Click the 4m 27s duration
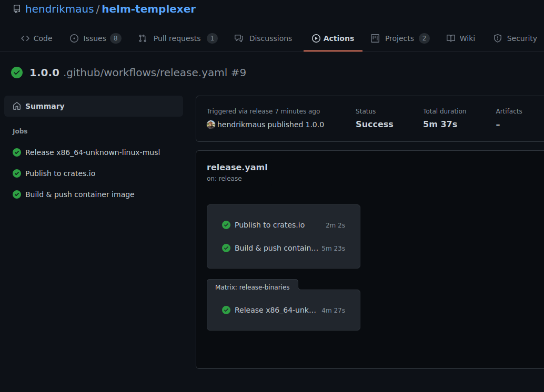Screen dimensions: 544x392 click(333, 311)
